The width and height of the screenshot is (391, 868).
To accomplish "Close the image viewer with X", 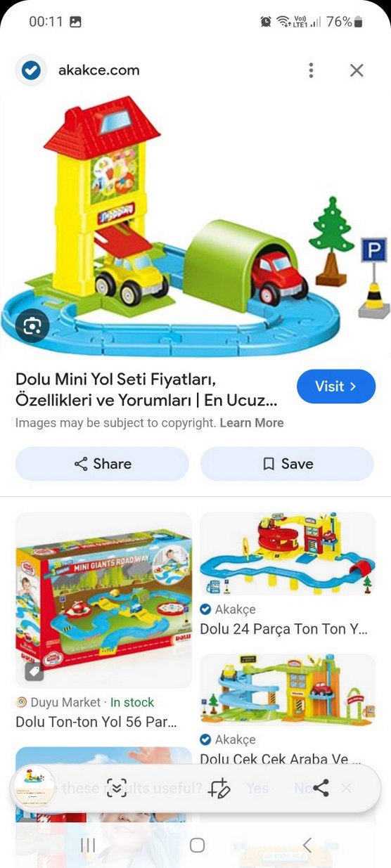I will point(357,70).
